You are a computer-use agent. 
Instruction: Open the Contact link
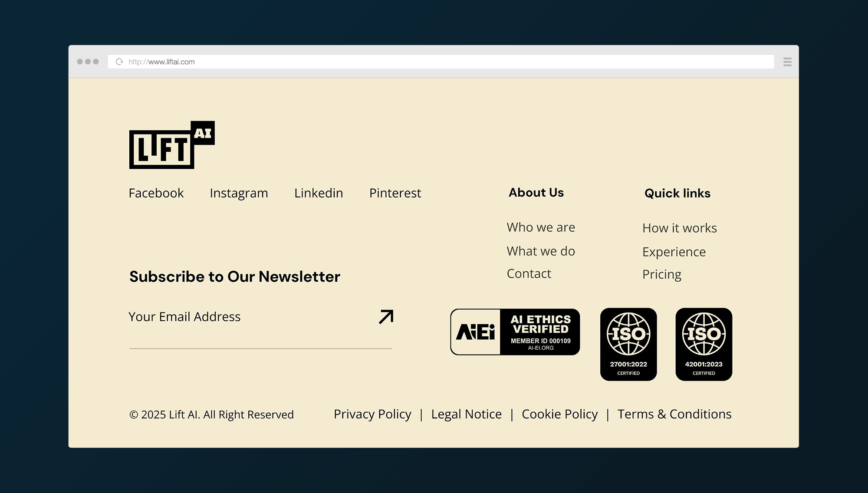pos(529,274)
